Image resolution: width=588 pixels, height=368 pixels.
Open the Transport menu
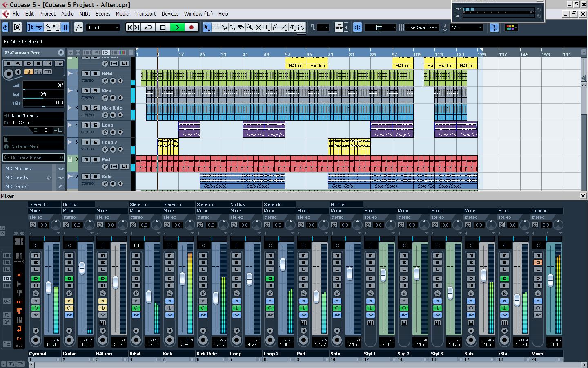[145, 13]
